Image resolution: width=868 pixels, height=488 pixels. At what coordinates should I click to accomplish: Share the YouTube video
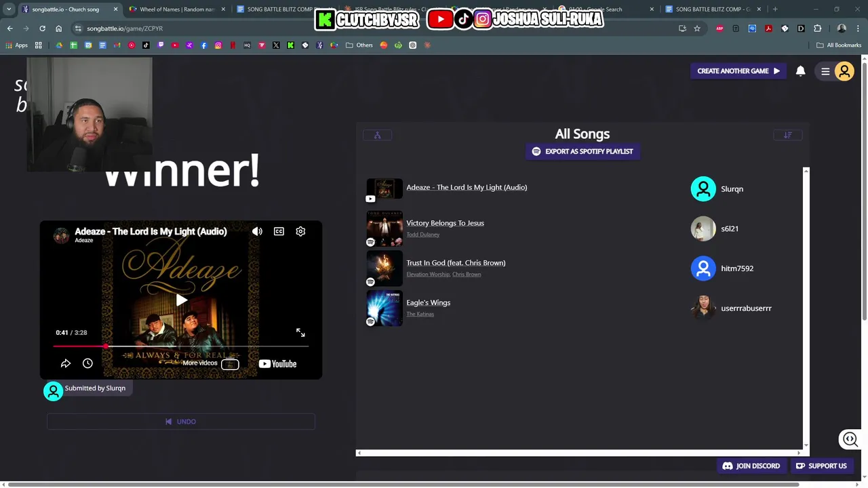(66, 363)
